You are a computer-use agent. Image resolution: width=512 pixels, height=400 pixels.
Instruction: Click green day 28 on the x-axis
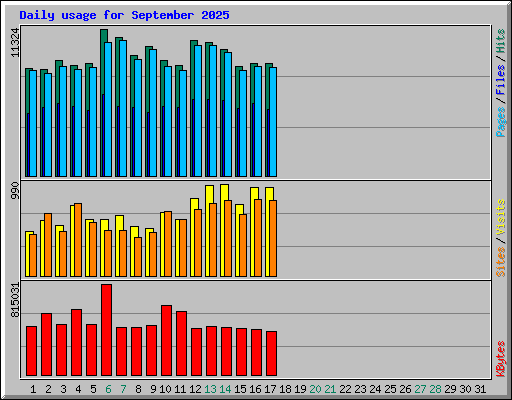[x=435, y=389]
